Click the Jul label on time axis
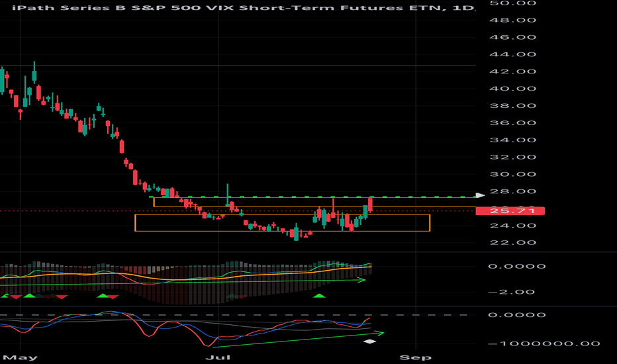 pos(218,357)
